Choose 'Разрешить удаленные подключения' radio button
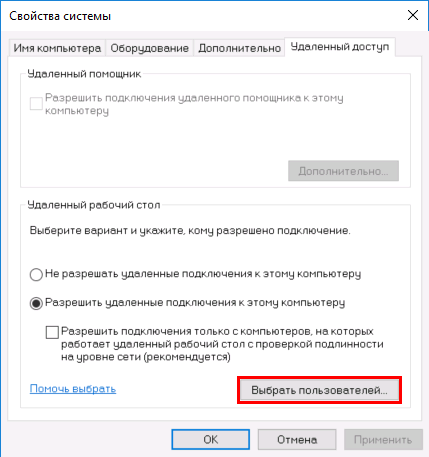Image resolution: width=429 pixels, height=457 pixels. click(x=36, y=303)
